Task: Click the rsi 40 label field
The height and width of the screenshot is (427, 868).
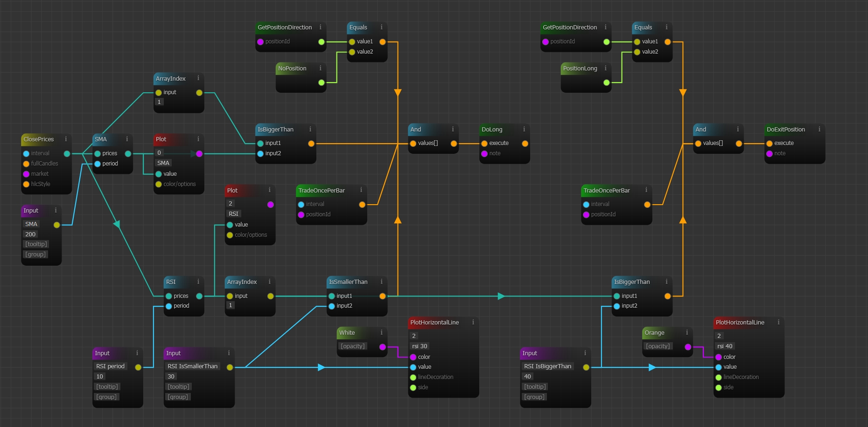Action: (x=725, y=346)
